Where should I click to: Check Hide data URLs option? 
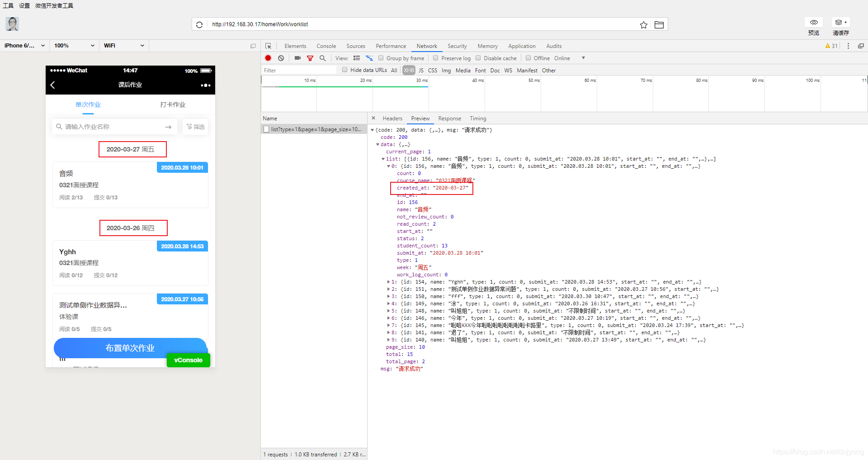(345, 70)
